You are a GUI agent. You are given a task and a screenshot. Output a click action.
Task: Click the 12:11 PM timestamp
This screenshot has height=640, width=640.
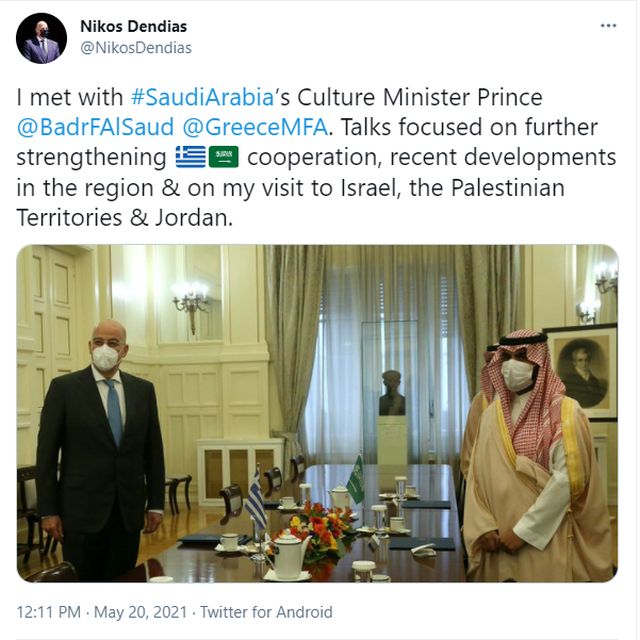(x=49, y=612)
